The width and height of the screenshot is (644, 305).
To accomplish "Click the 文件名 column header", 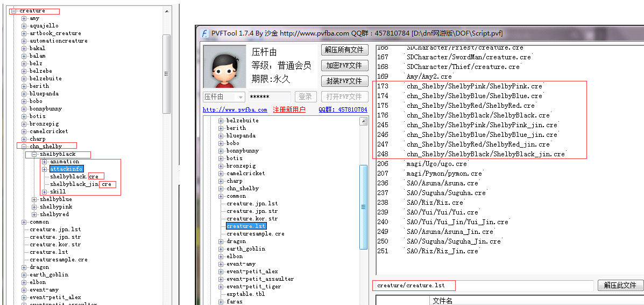I will click(443, 301).
